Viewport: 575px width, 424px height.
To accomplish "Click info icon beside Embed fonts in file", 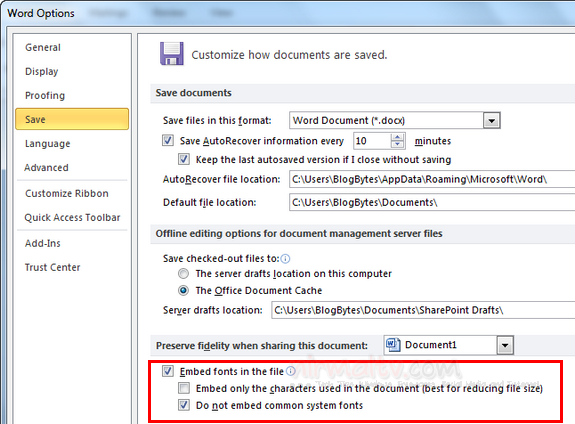I will 290,371.
